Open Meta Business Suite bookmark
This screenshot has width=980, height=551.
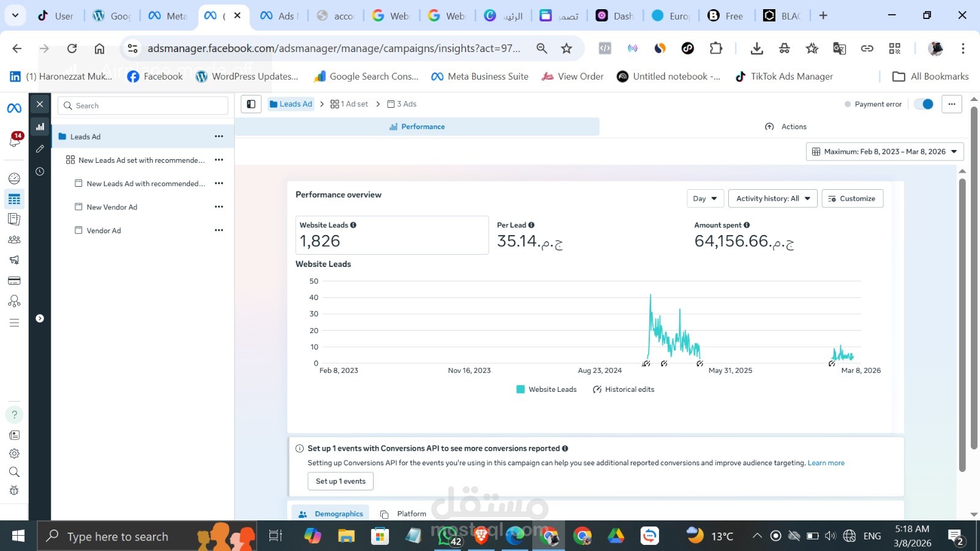coord(480,77)
